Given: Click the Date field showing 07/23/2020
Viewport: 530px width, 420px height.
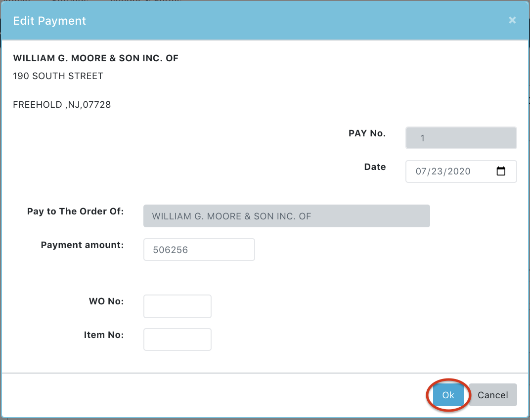Looking at the screenshot, I should click(x=461, y=171).
